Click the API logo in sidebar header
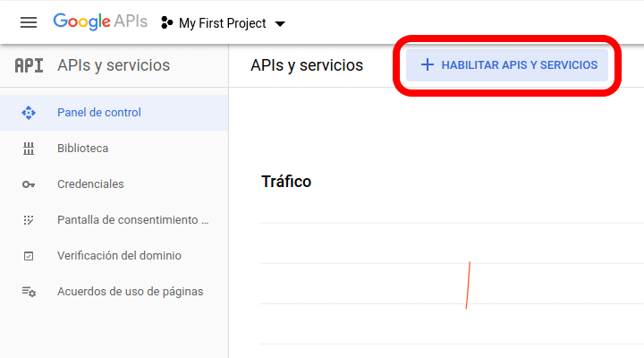 point(29,65)
